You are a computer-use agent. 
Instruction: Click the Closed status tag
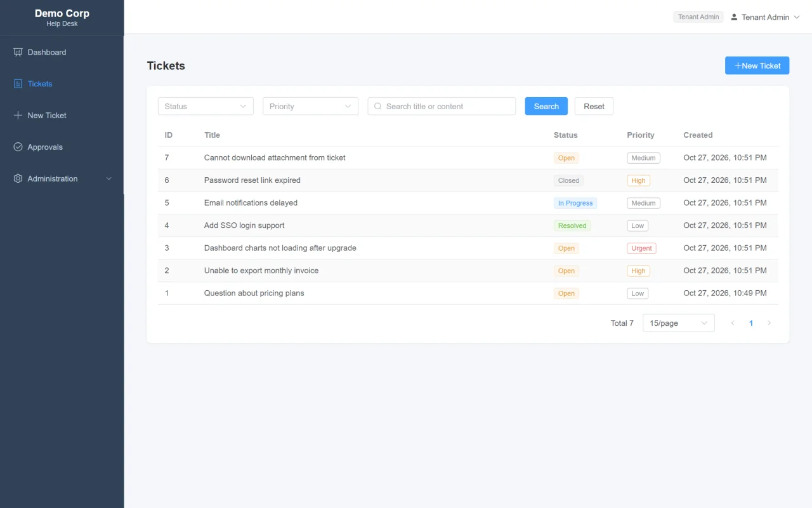click(568, 180)
